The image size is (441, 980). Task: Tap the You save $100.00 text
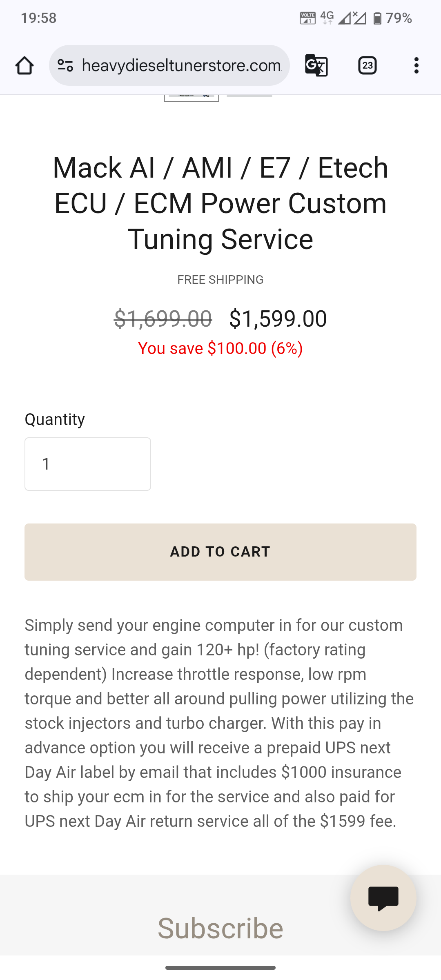[x=220, y=348]
